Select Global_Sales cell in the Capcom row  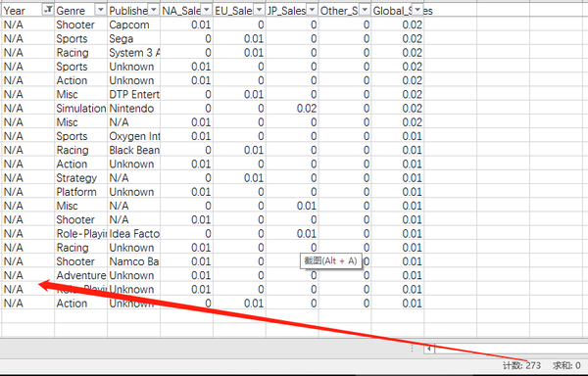click(x=398, y=24)
